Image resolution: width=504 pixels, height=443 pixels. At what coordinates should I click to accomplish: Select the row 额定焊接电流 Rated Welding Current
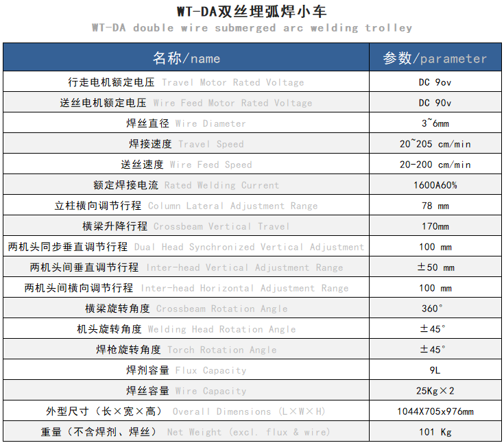(252, 184)
